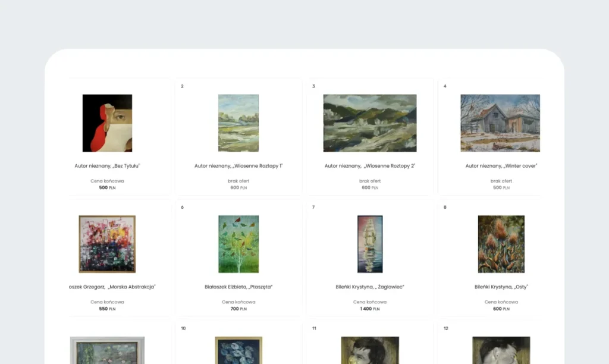The width and height of the screenshot is (609, 364).
Task: Open the 'Osty' thistles painting image
Action: coord(501,244)
